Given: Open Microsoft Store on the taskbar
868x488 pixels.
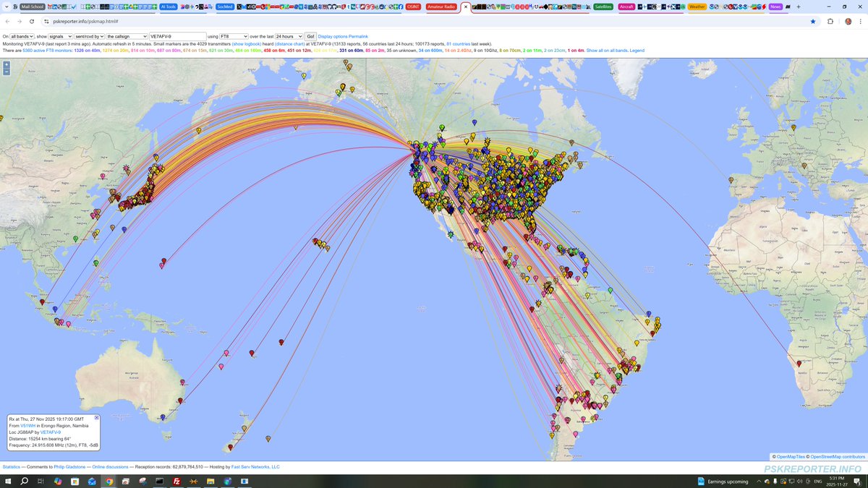Looking at the screenshot, I should [75, 481].
